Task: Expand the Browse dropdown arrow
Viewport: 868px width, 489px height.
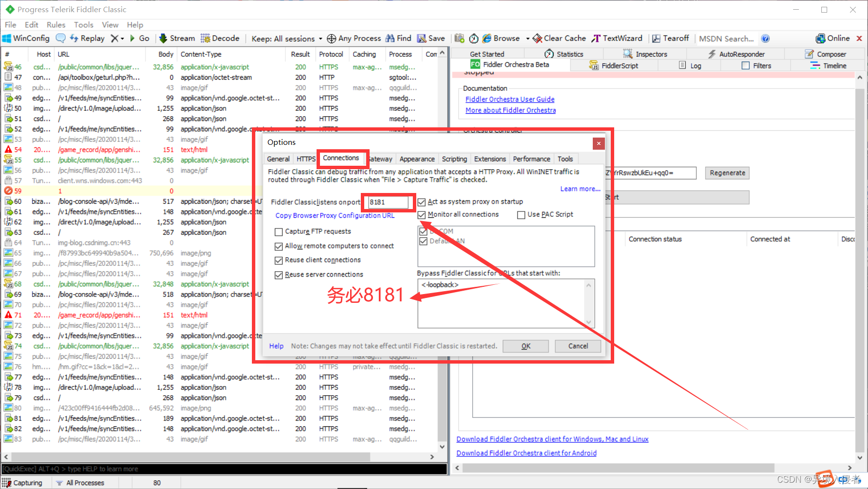Action: (x=528, y=38)
